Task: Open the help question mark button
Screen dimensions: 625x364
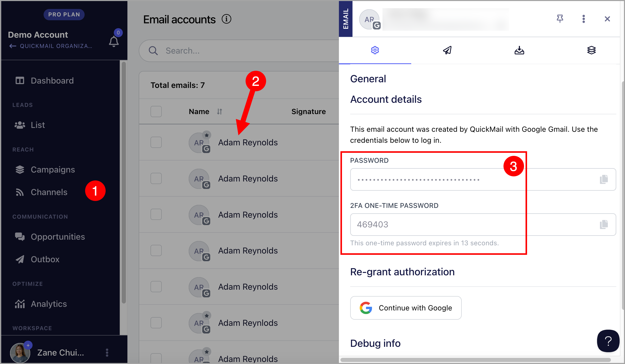Action: click(x=608, y=341)
